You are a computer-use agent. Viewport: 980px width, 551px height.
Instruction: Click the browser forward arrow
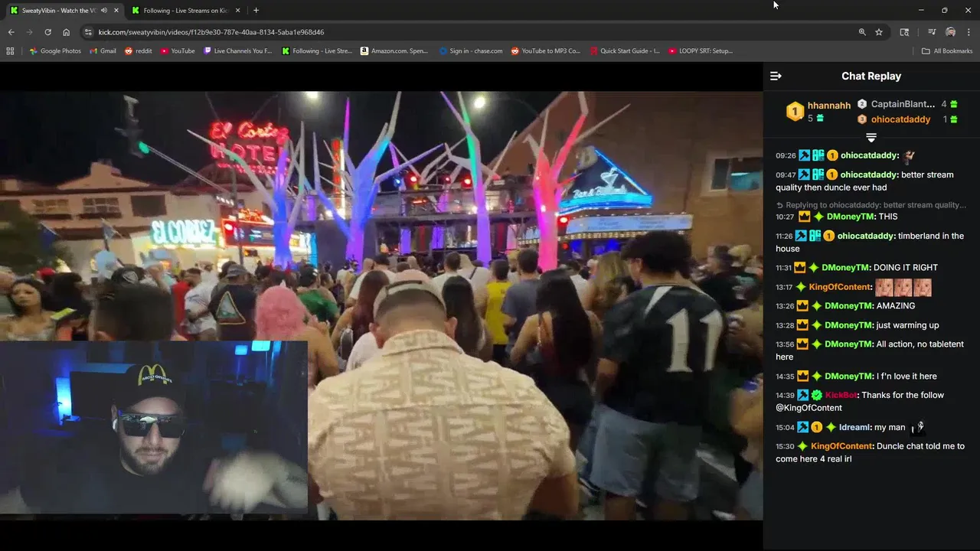(x=29, y=32)
